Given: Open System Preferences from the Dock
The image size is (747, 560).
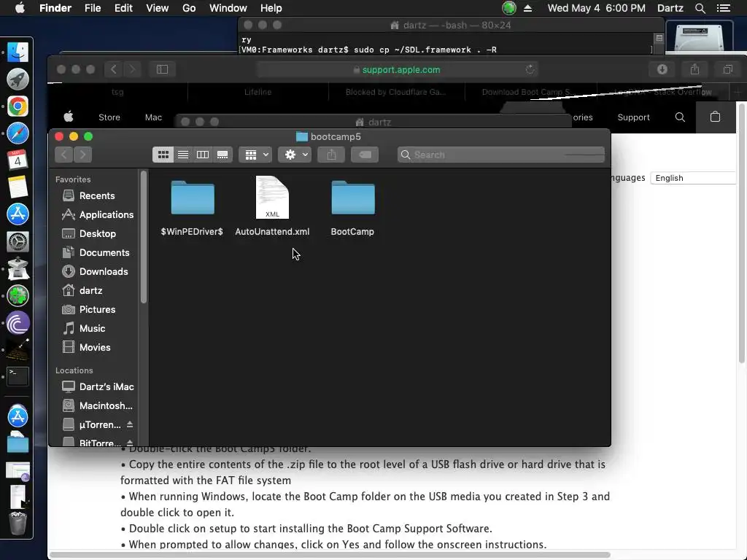Looking at the screenshot, I should pyautogui.click(x=18, y=241).
